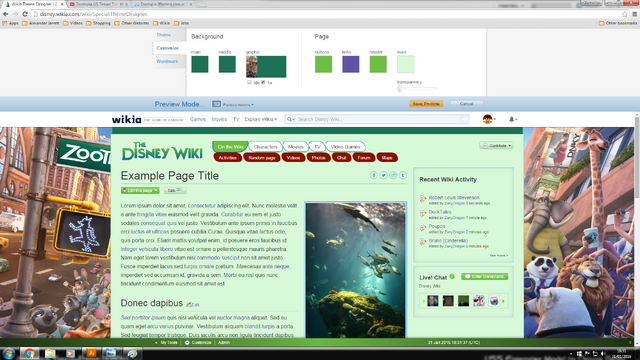Pick the background middle color swatch
The image size is (640, 360).
227,64
